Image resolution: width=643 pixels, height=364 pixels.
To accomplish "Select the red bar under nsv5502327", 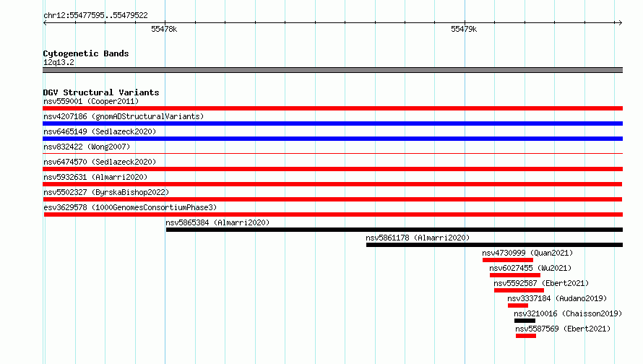I will click(332, 199).
